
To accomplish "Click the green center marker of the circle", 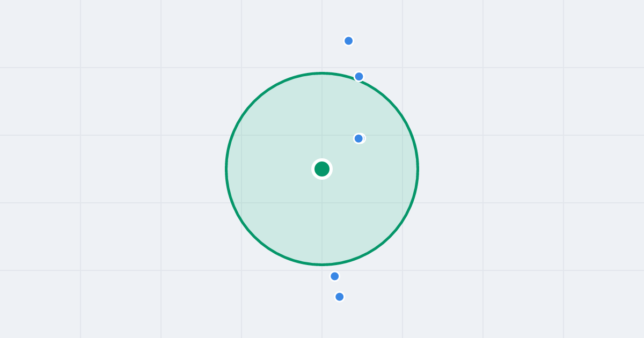I will (x=322, y=169).
